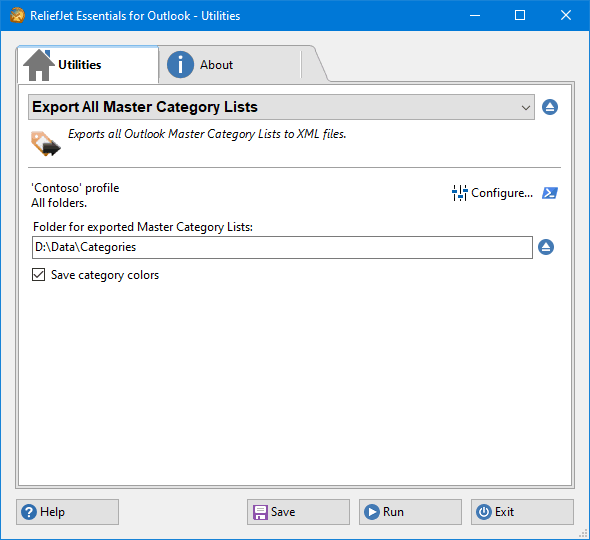
Task: Click the blue info icon on About tab
Action: pyautogui.click(x=180, y=65)
